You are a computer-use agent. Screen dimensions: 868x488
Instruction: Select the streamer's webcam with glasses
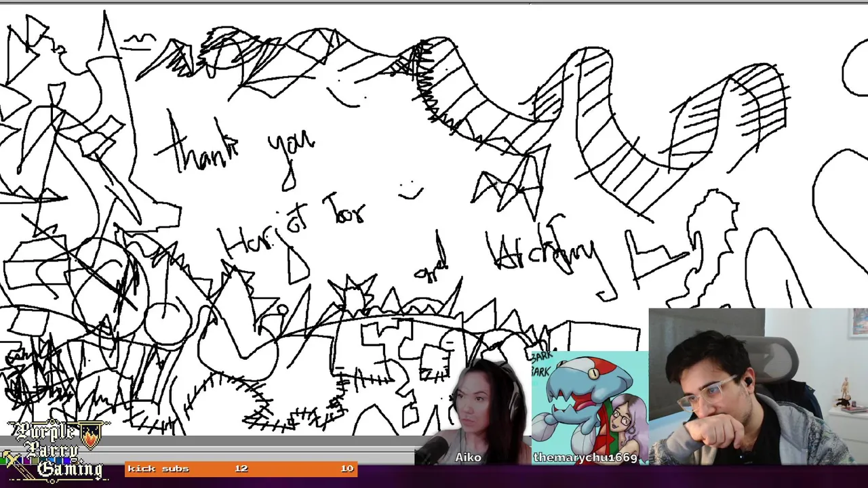click(758, 386)
